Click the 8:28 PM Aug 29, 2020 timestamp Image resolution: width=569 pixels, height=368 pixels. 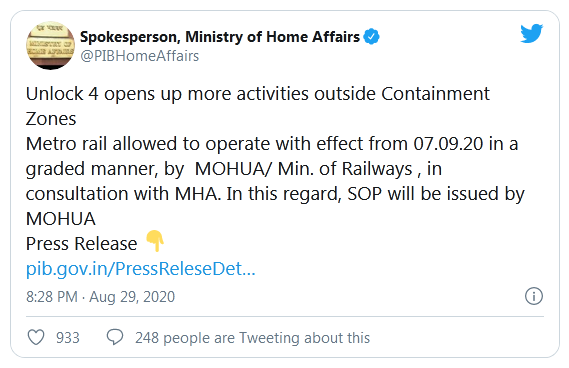101,297
